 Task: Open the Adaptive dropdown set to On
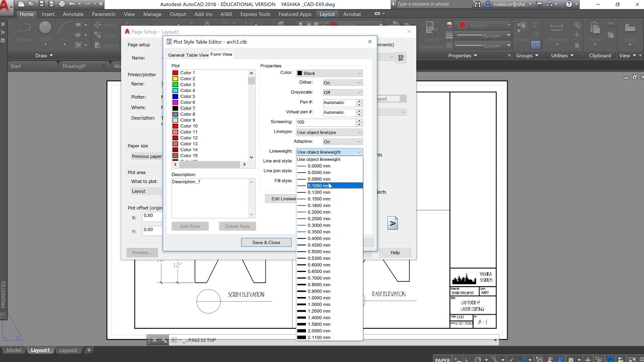click(x=342, y=142)
